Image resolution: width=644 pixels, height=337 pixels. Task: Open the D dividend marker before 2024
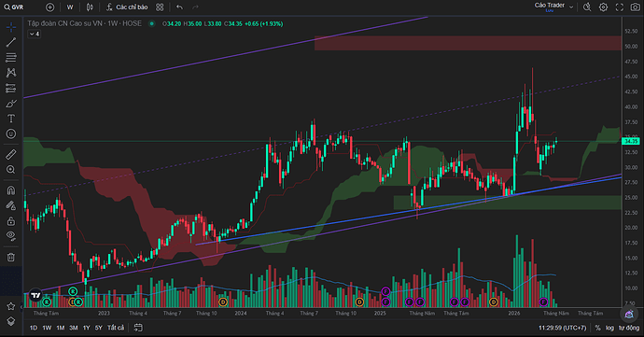[x=223, y=302]
